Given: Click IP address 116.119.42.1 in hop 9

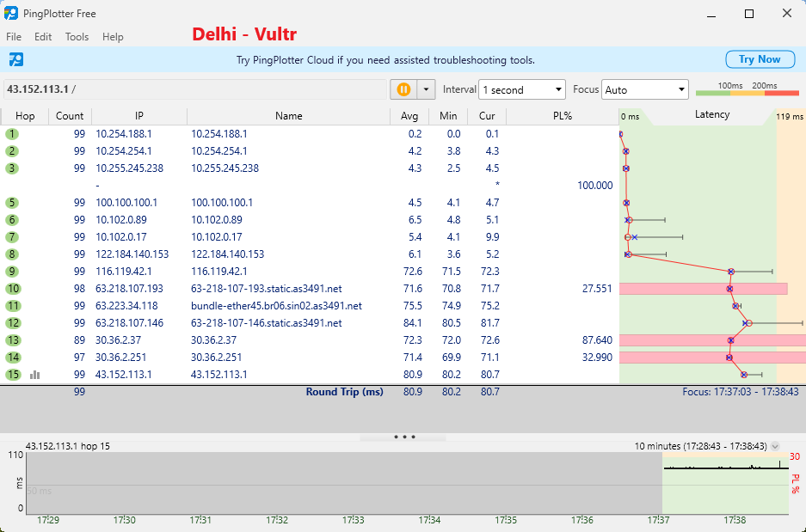Looking at the screenshot, I should [124, 272].
